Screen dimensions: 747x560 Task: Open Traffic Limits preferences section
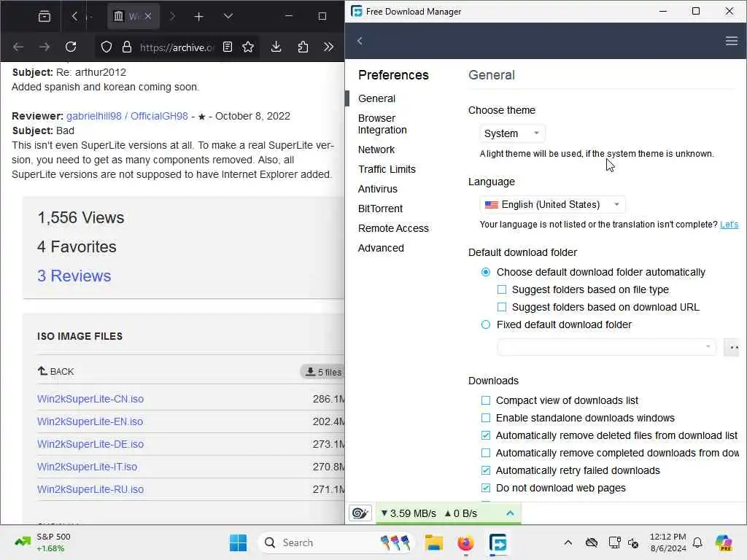[387, 169]
